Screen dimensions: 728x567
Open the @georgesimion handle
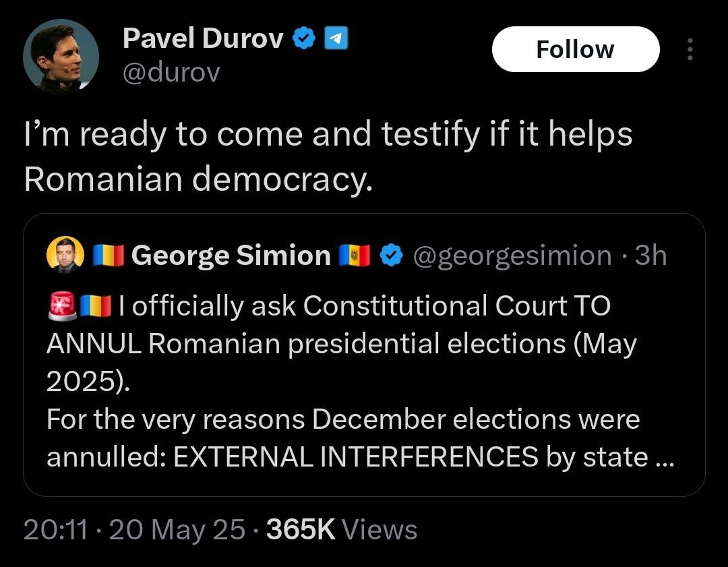click(x=511, y=256)
